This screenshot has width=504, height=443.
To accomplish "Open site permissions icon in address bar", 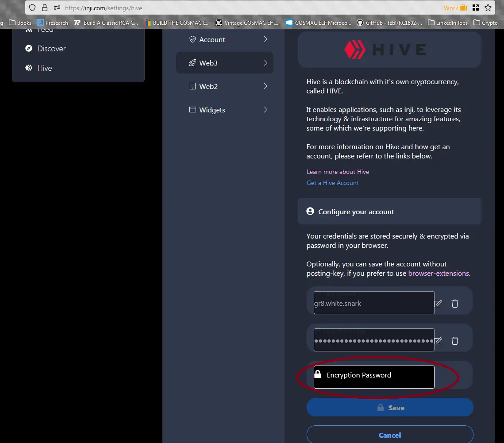I will [57, 8].
